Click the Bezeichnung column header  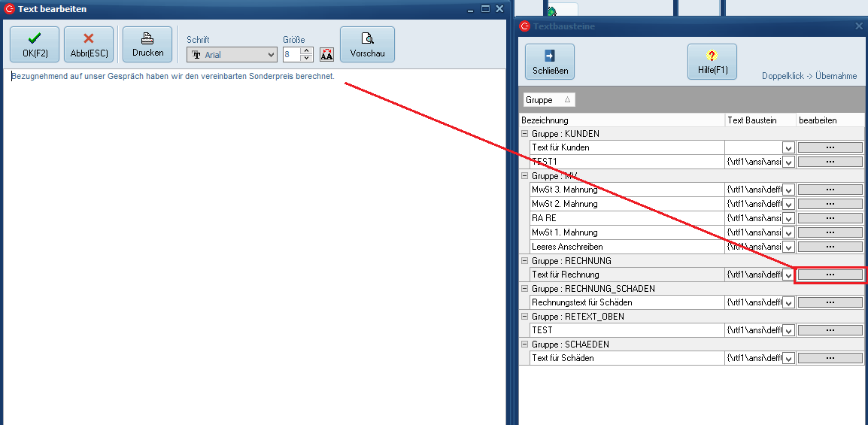tap(621, 120)
